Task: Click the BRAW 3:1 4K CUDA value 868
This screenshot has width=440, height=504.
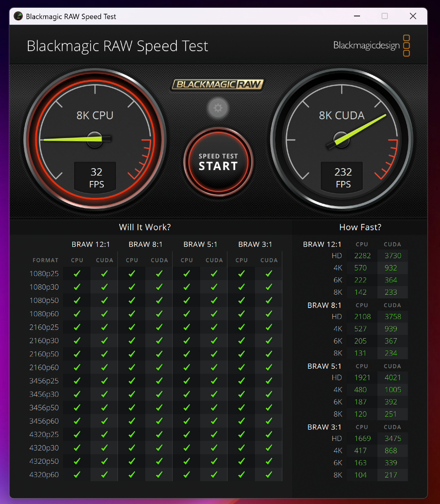Action: [x=391, y=451]
